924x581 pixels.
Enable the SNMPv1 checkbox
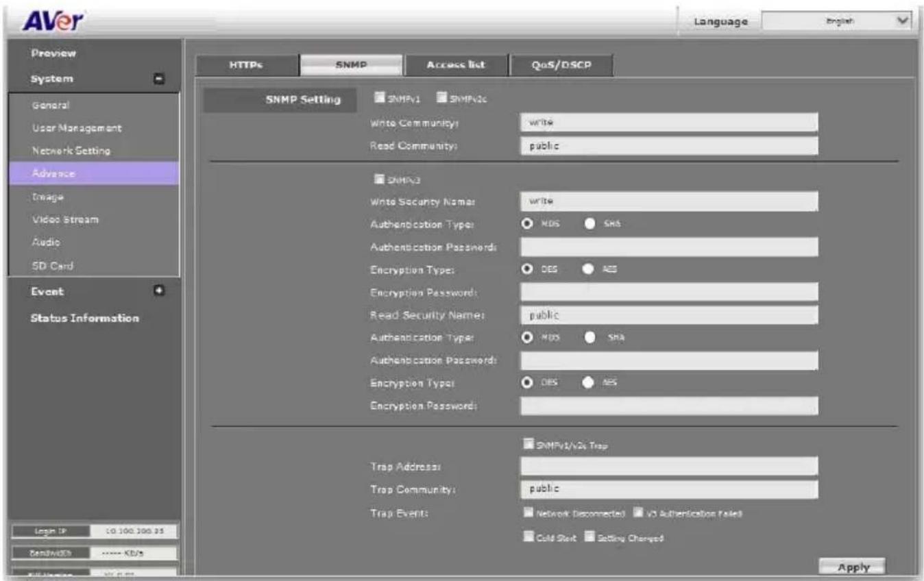point(380,99)
